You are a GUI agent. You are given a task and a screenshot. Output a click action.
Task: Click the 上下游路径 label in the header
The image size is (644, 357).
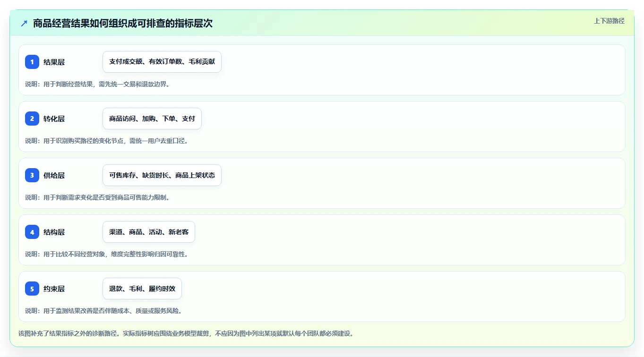[x=609, y=21]
